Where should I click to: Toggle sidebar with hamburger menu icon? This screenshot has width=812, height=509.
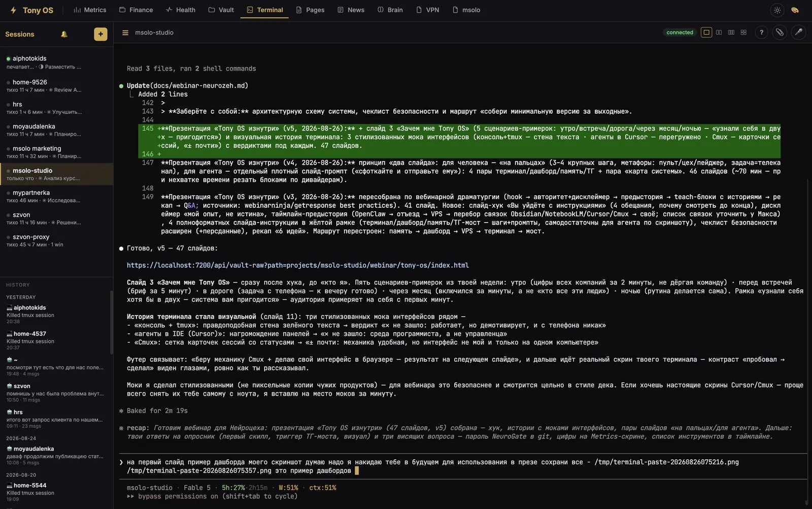click(125, 33)
